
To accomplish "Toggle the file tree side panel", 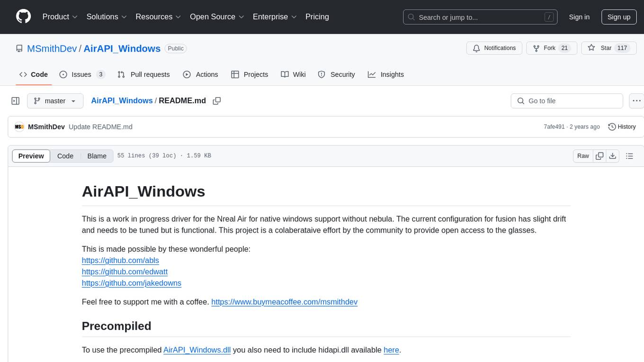I will 16,101.
